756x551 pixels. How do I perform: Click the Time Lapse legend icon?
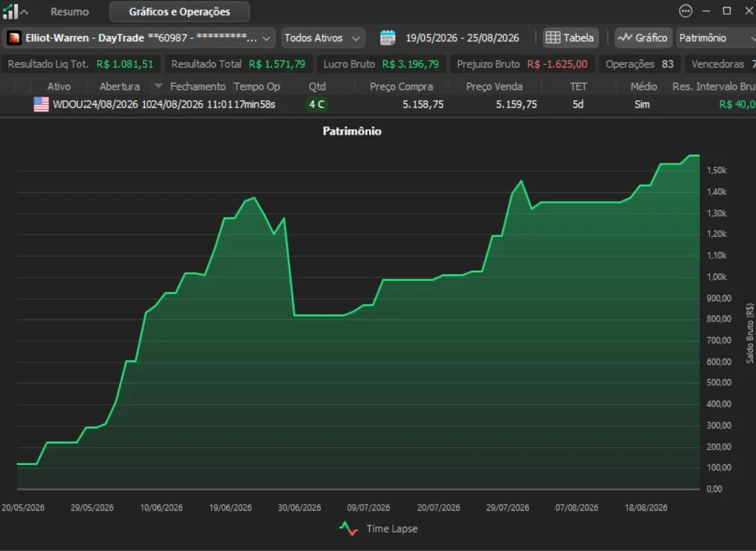(x=349, y=529)
